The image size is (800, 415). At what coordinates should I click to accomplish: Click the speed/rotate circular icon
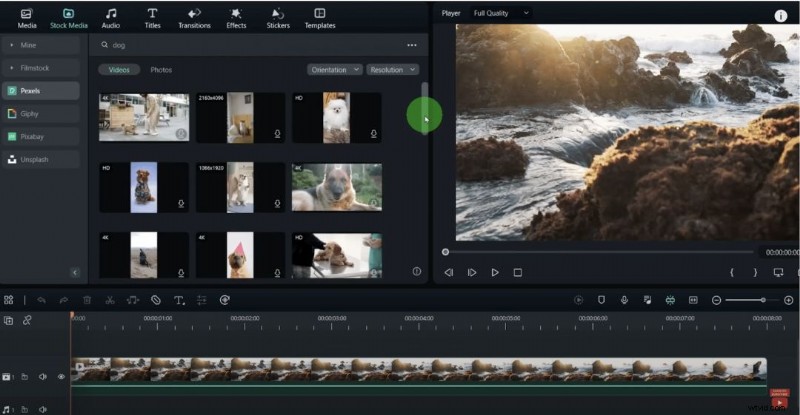coord(224,300)
